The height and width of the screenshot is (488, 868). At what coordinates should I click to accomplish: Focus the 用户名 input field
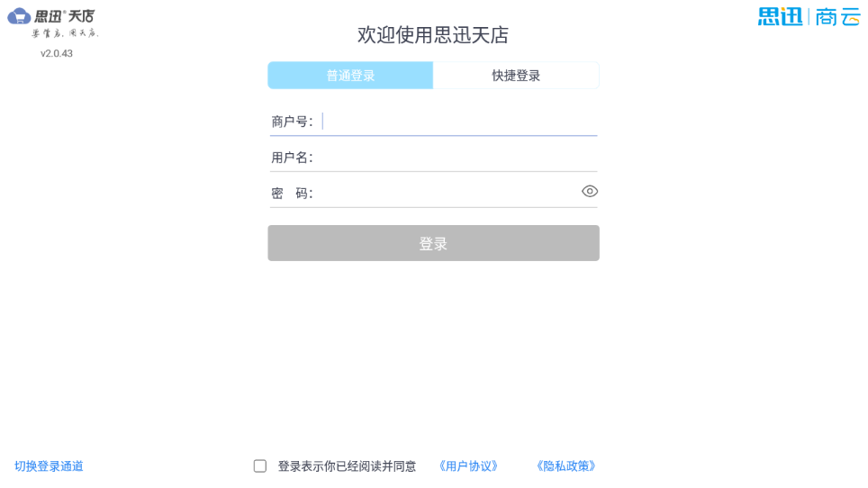click(459, 158)
